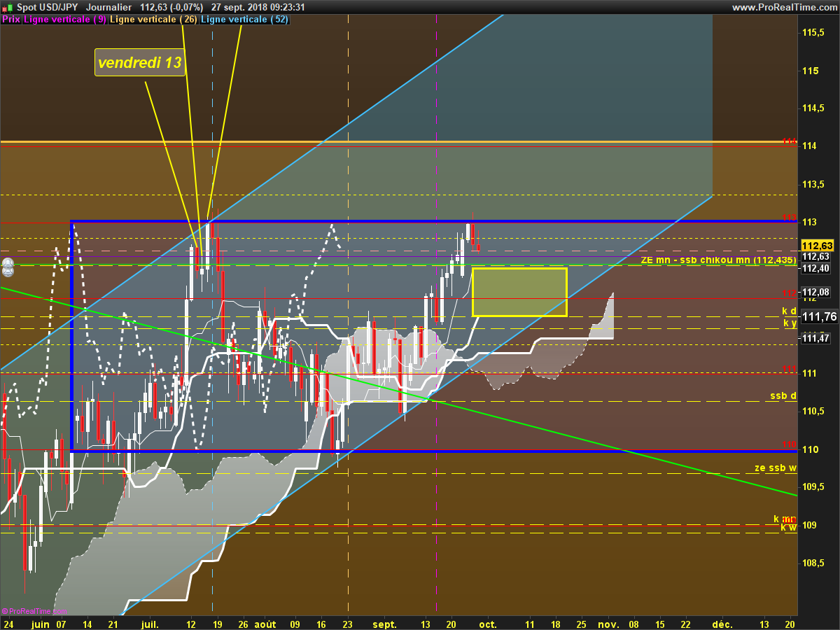Click the lower alert bell icon
The height and width of the screenshot is (630, 840).
(x=8, y=272)
